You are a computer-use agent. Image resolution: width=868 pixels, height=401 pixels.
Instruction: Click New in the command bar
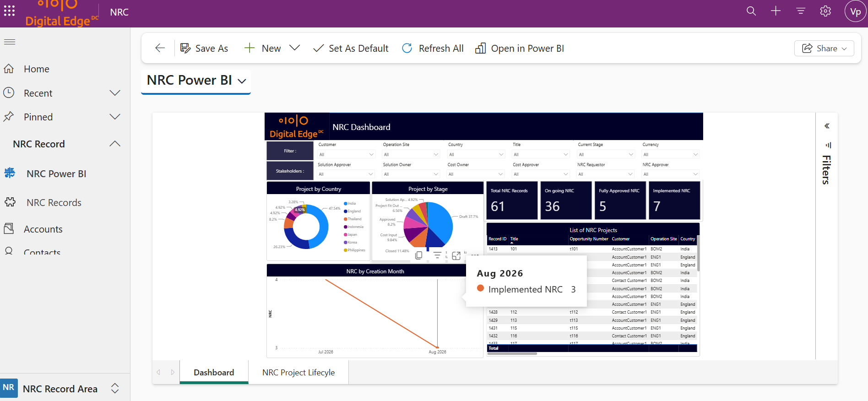click(x=262, y=48)
